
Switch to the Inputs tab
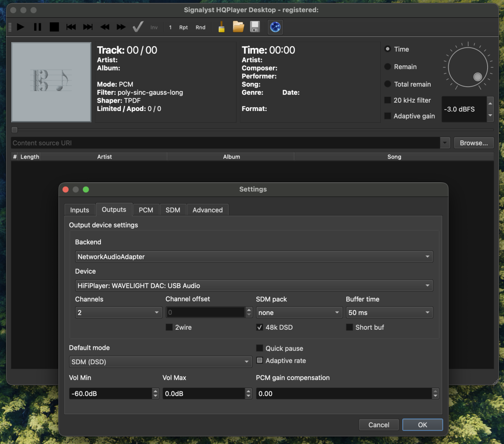(79, 210)
